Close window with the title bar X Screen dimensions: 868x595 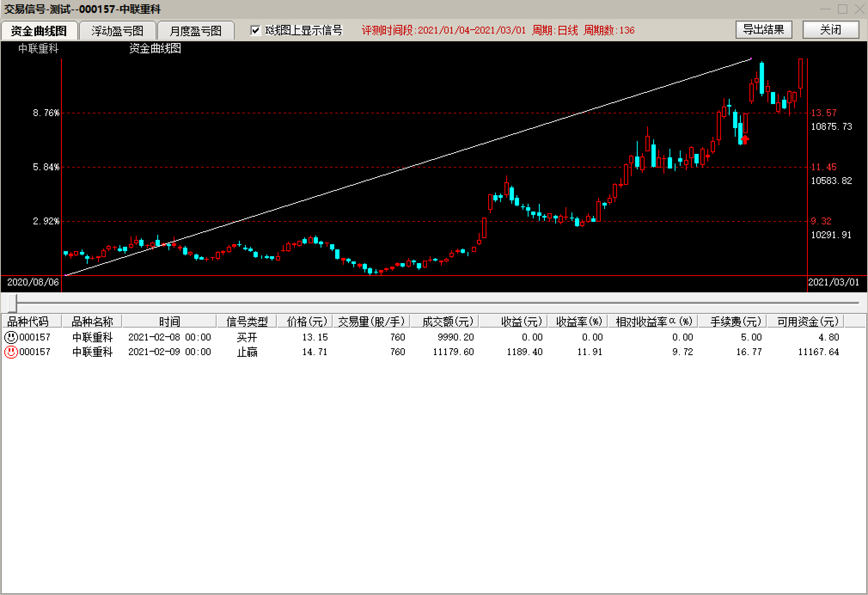pyautogui.click(x=859, y=9)
